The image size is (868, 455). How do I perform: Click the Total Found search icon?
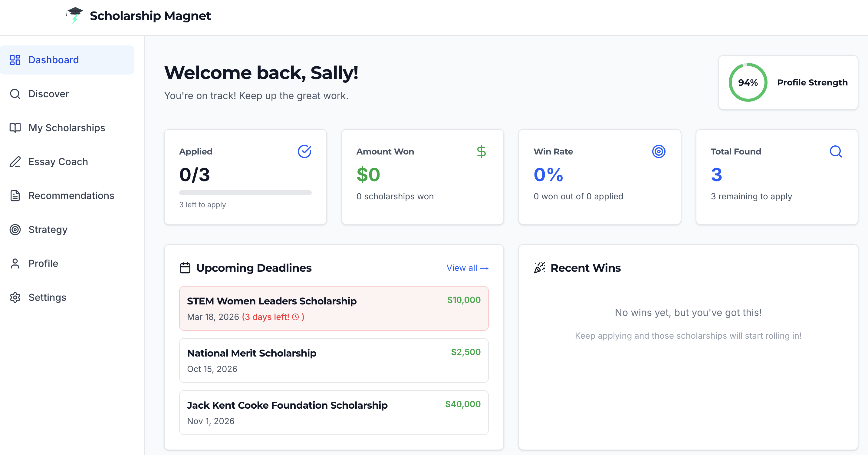836,151
